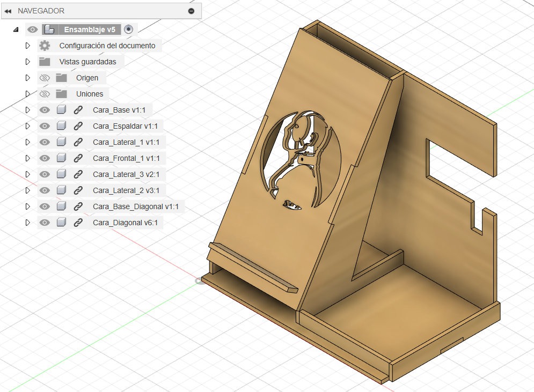Hide Cara_Diagonal v6:1 component
The image size is (534, 392).
tap(45, 223)
